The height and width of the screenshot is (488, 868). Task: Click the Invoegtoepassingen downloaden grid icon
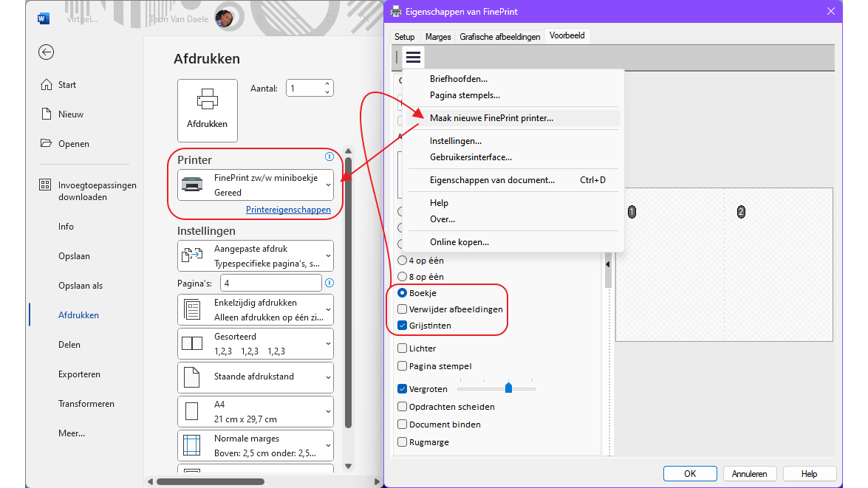(45, 185)
